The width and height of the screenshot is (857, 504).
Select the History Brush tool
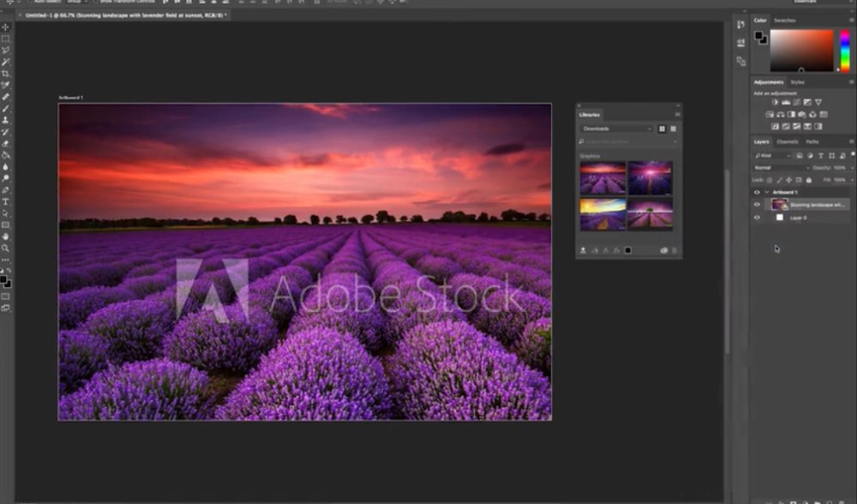pyautogui.click(x=5, y=132)
